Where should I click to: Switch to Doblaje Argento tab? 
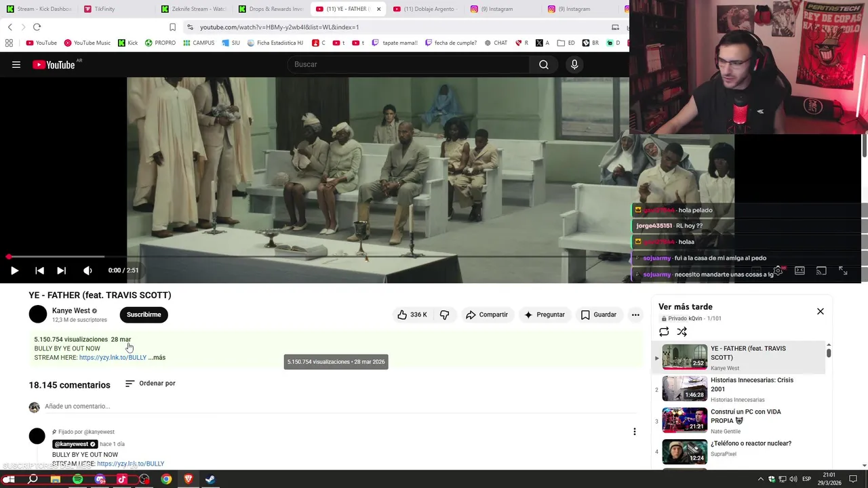click(x=426, y=9)
